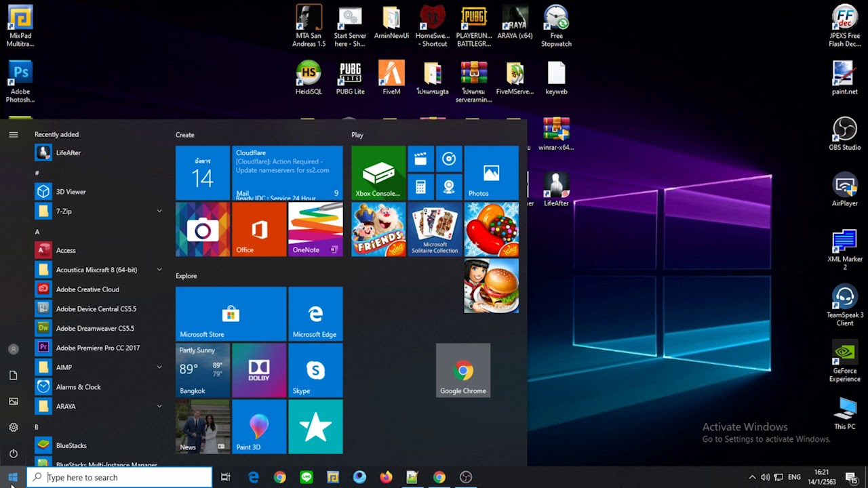Expand the Start menu hamburger button
This screenshot has height=488, width=868.
(13, 135)
